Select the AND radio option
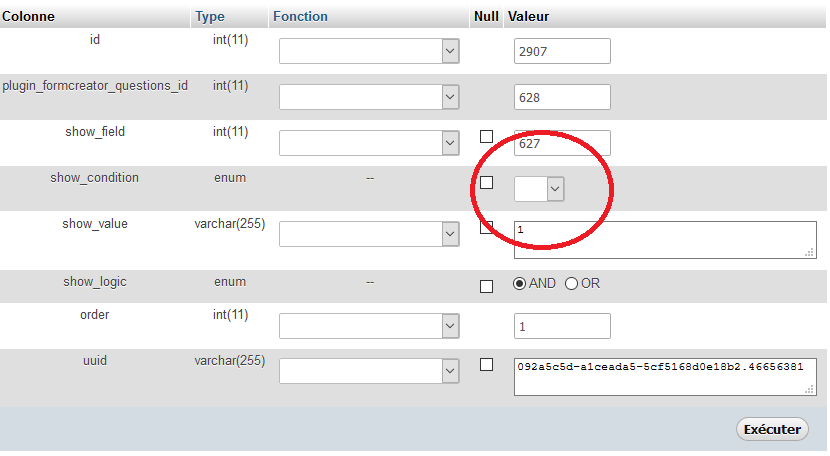Screen dimensions: 830x456 [519, 284]
